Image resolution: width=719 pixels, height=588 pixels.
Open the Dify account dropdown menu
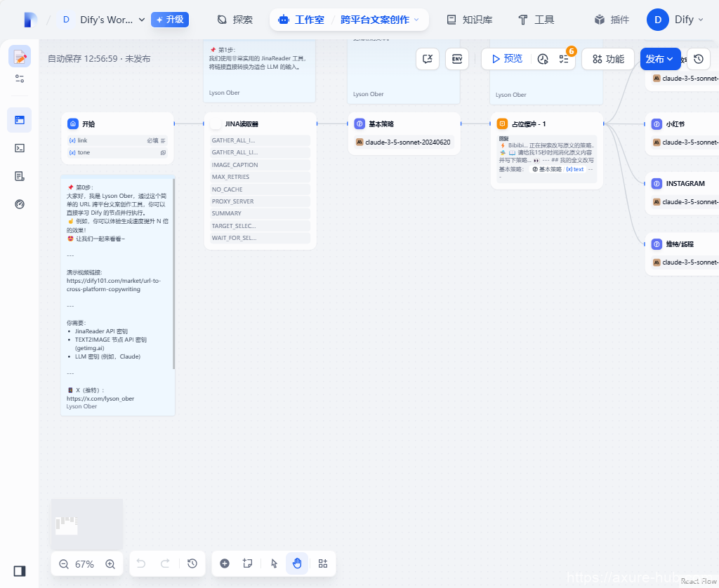click(675, 20)
